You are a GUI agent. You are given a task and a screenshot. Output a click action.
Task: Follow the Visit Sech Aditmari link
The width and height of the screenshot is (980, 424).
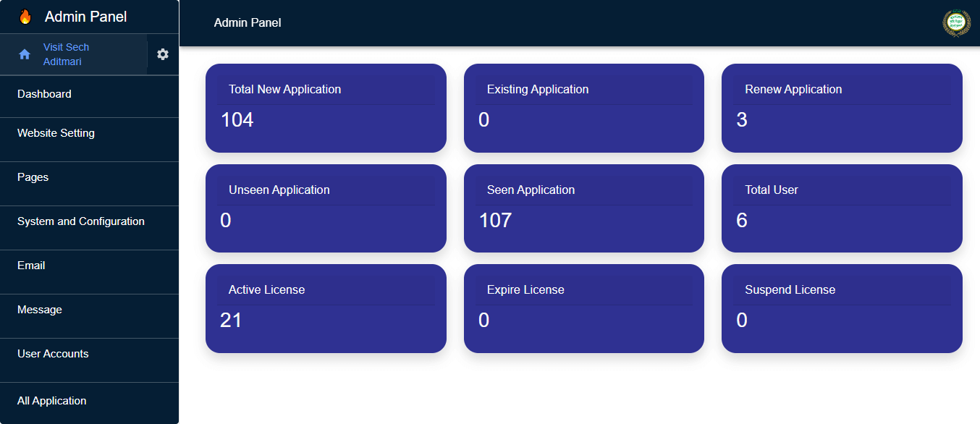click(66, 54)
